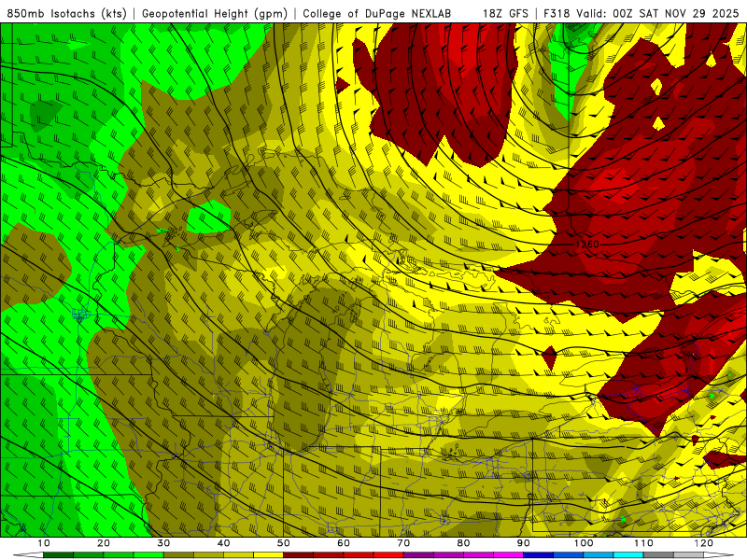Click the 'Geopotential Height (gpm)' header text

[215, 14]
